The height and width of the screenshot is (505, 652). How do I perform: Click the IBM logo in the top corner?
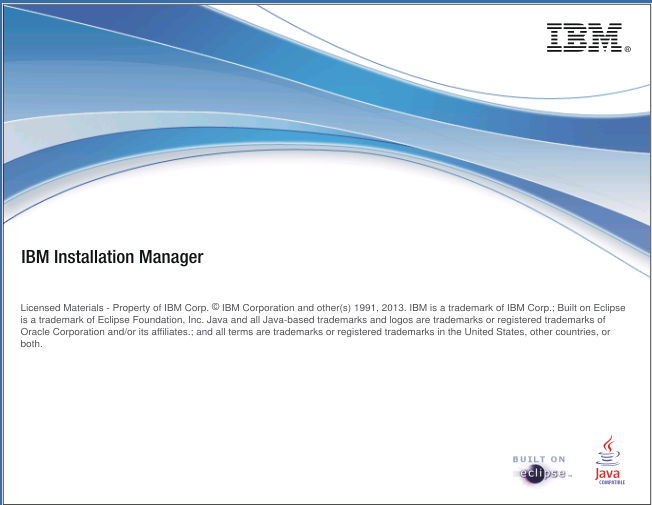pyautogui.click(x=583, y=36)
